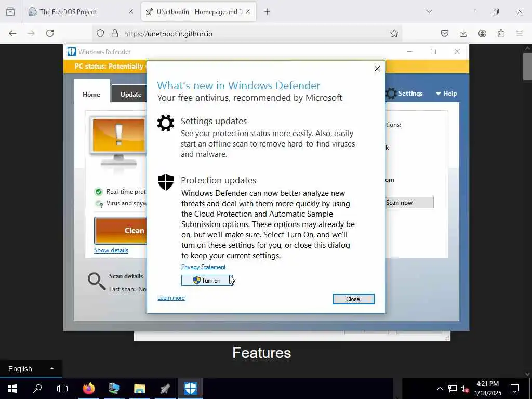The width and height of the screenshot is (532, 399).
Task: Click the orange Clean button
Action: pos(121,230)
